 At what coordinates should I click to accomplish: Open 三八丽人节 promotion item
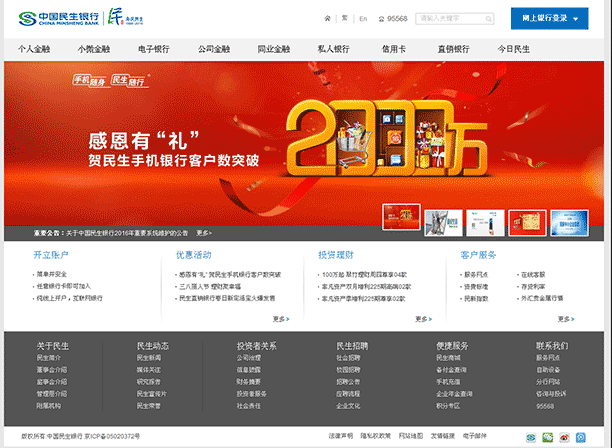(x=210, y=286)
